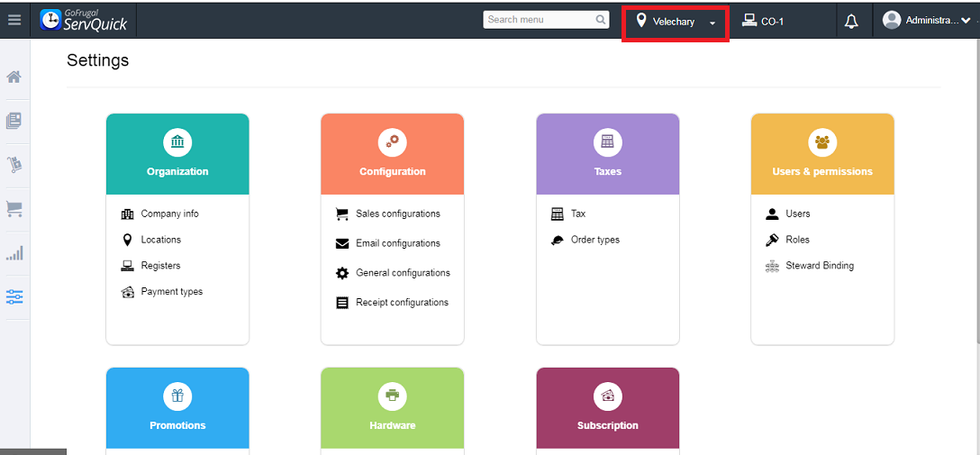Viewport: 980px width, 455px height.
Task: Go to Payment types
Action: click(x=171, y=291)
